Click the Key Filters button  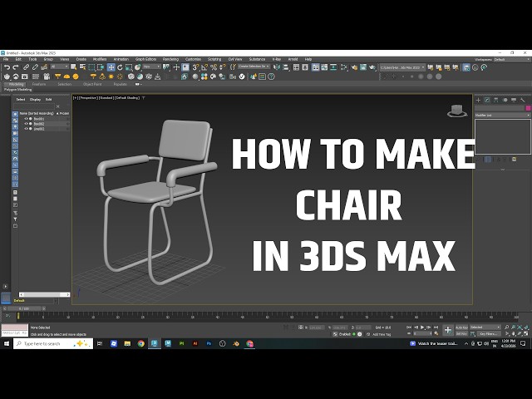pos(488,334)
